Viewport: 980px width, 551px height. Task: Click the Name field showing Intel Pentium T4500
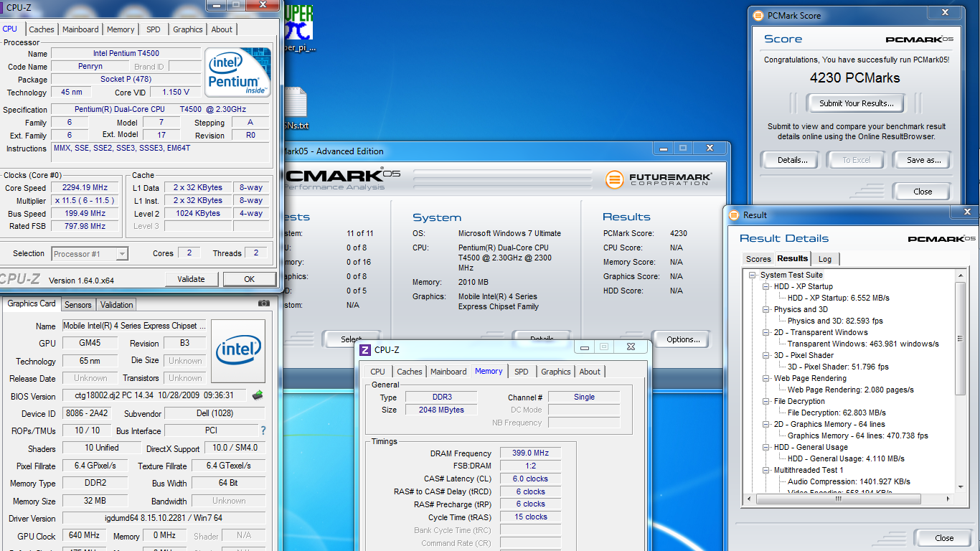[126, 54]
